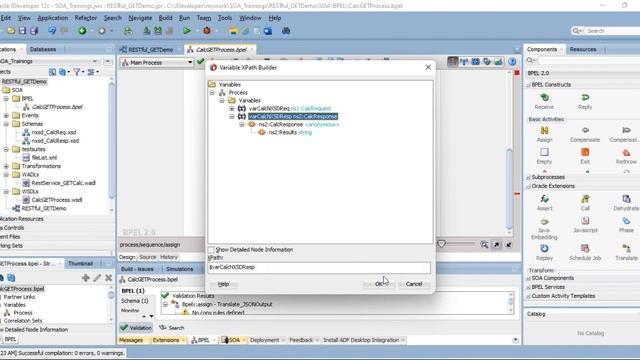Viewport: 640px width, 360px height.
Task: Switch to the History view tab
Action: [x=169, y=257]
